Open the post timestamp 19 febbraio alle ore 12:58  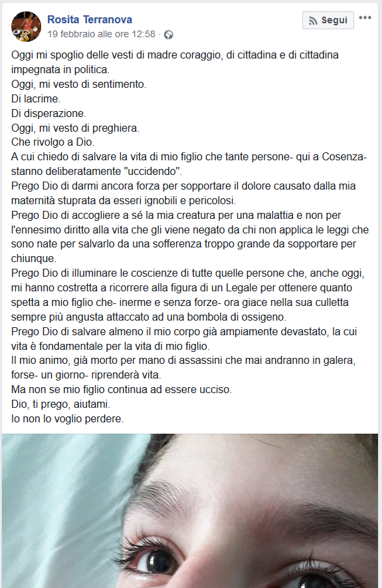[101, 34]
